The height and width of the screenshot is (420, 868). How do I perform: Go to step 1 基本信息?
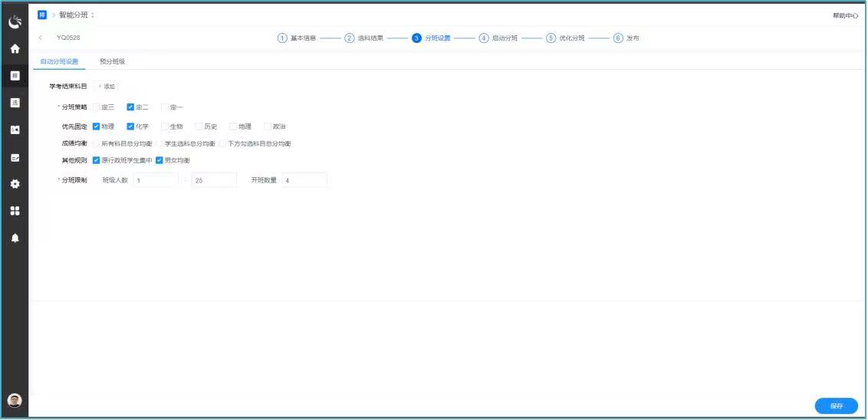tap(297, 38)
